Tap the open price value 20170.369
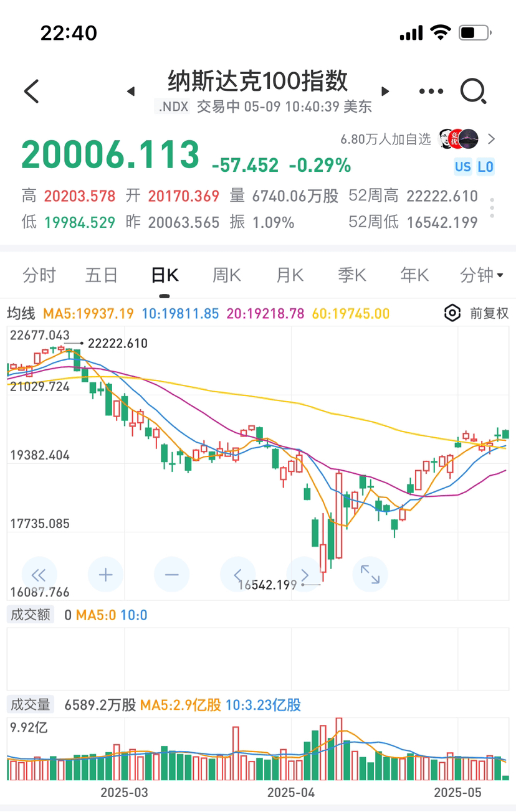 pyautogui.click(x=184, y=196)
